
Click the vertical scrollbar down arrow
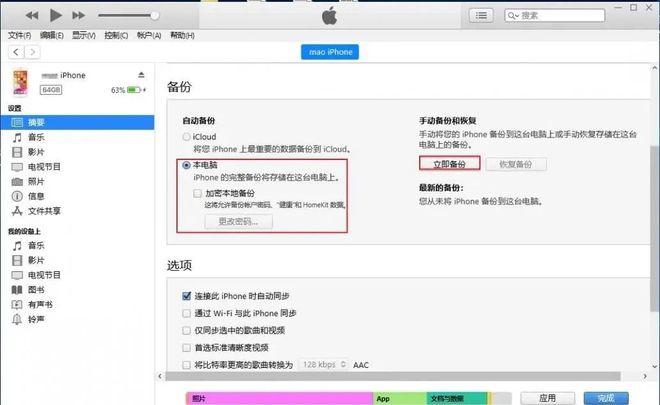655,366
